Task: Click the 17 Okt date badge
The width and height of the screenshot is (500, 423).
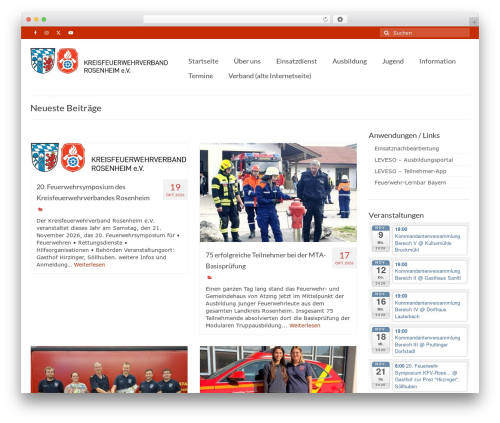Action: click(x=344, y=258)
